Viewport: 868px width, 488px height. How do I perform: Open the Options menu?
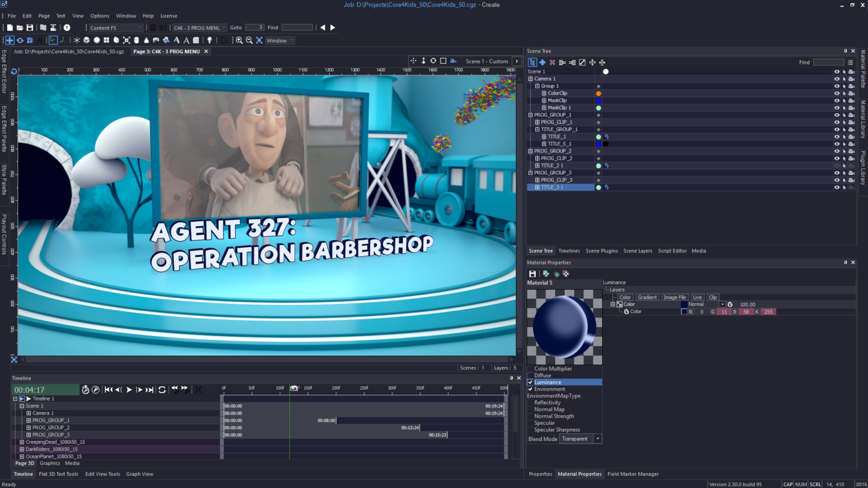(99, 16)
